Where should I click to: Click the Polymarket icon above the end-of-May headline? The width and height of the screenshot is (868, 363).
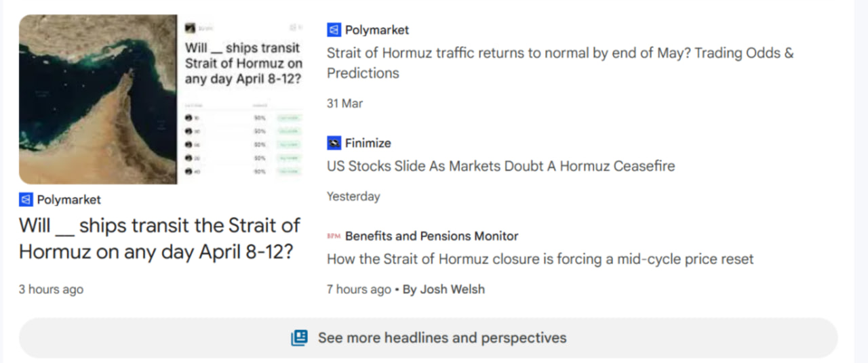point(334,30)
